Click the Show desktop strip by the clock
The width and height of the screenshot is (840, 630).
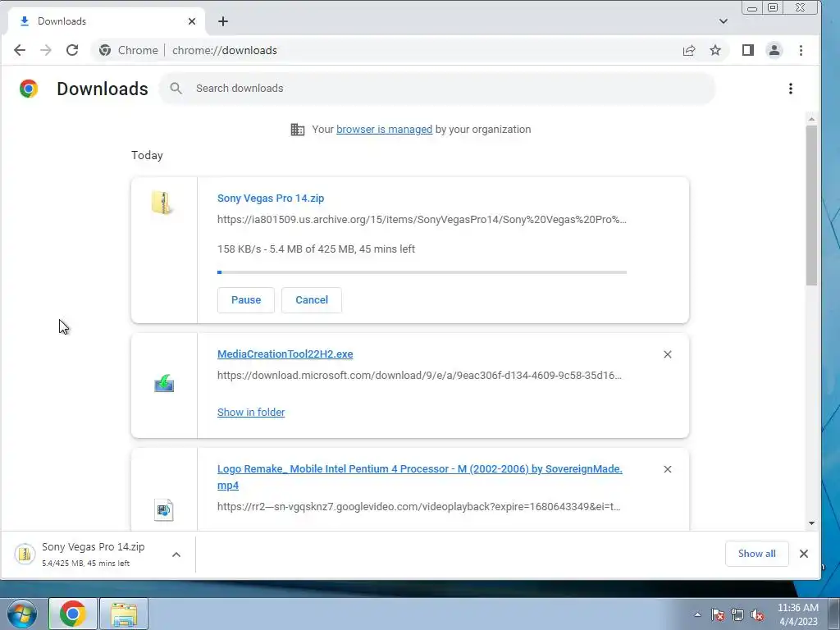[834, 614]
